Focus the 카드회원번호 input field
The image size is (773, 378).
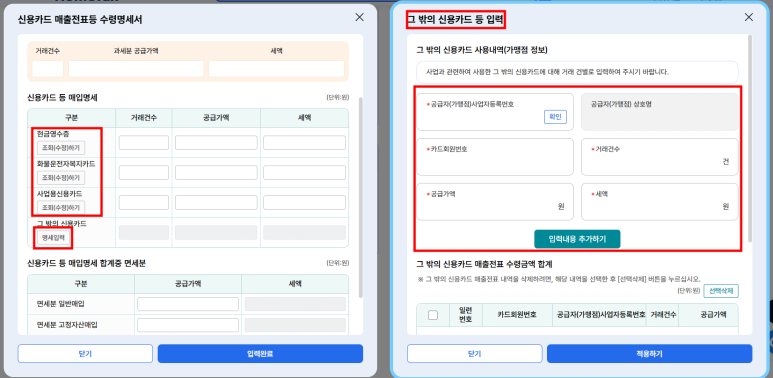[x=495, y=157]
